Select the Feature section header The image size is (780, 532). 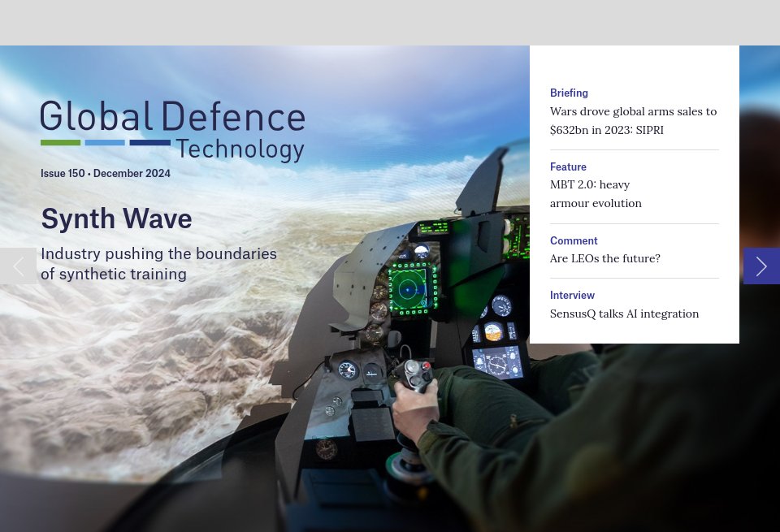pyautogui.click(x=568, y=167)
